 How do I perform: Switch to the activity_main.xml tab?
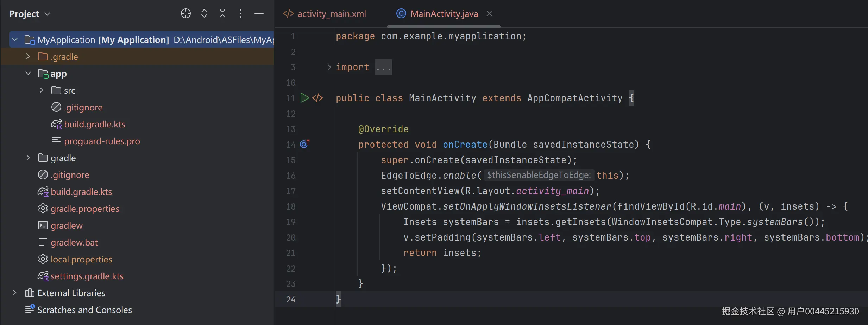click(x=325, y=14)
